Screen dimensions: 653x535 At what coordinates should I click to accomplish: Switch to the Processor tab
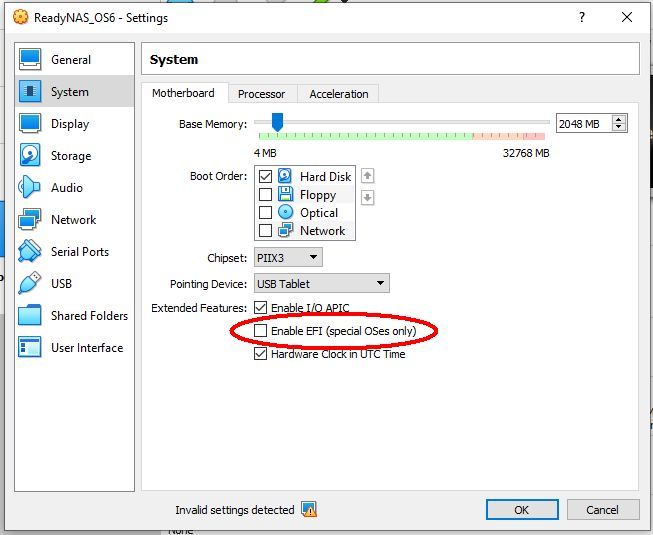262,94
